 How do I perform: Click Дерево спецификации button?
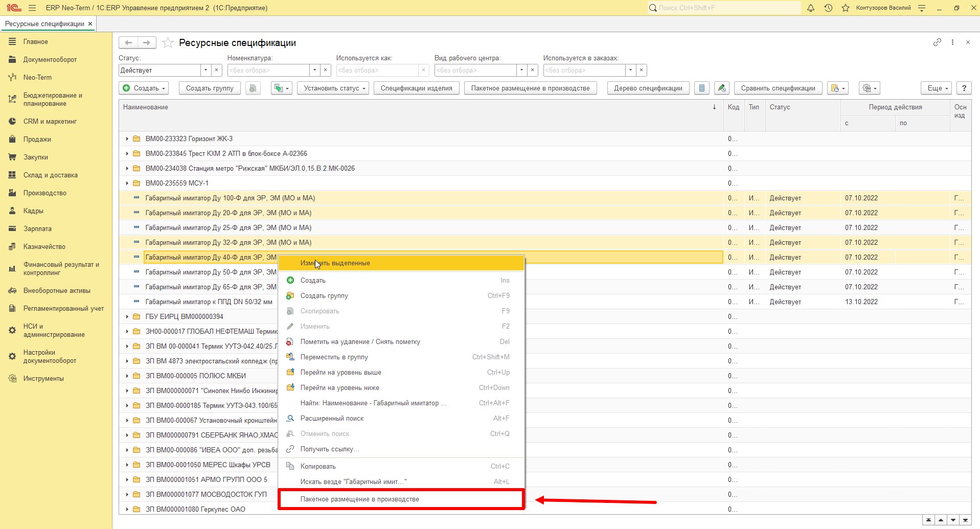pyautogui.click(x=648, y=88)
